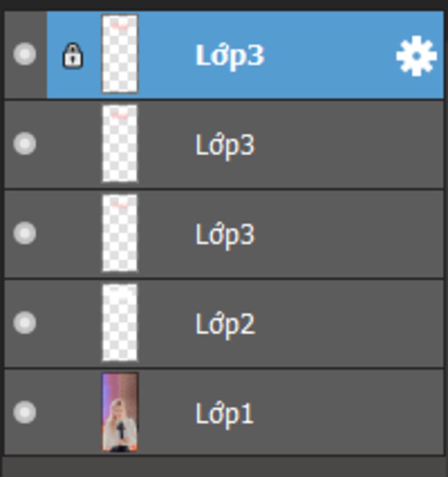This screenshot has width=448, height=477.
Task: Hide the Lớp2 layer
Action: click(24, 323)
